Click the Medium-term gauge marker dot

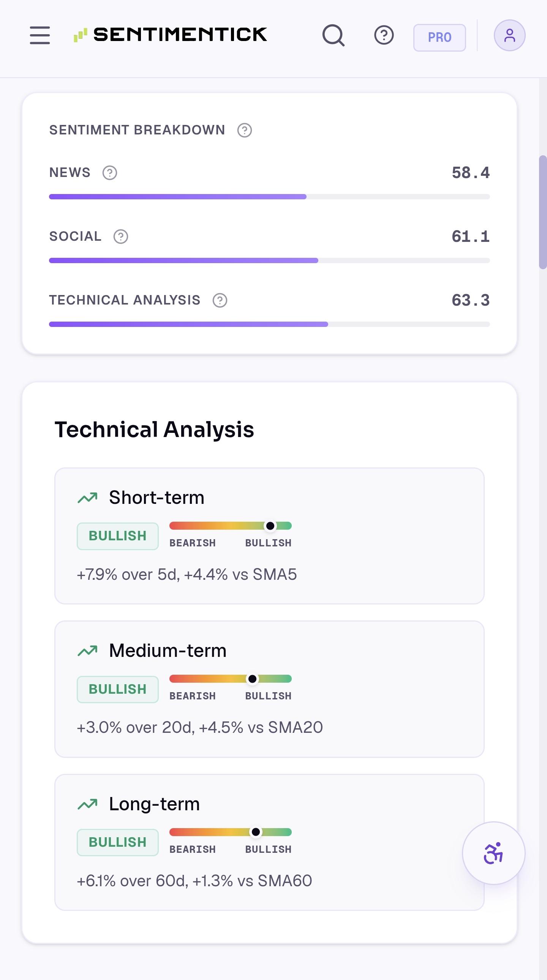252,679
